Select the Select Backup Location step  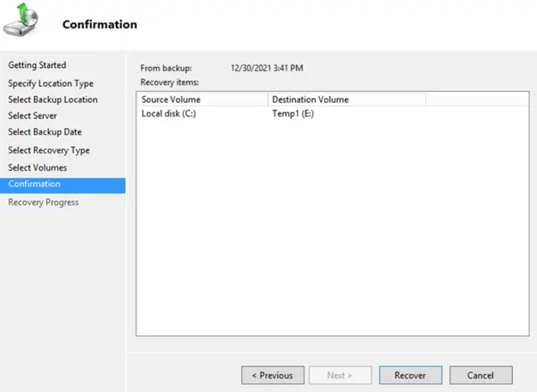pyautogui.click(x=52, y=100)
